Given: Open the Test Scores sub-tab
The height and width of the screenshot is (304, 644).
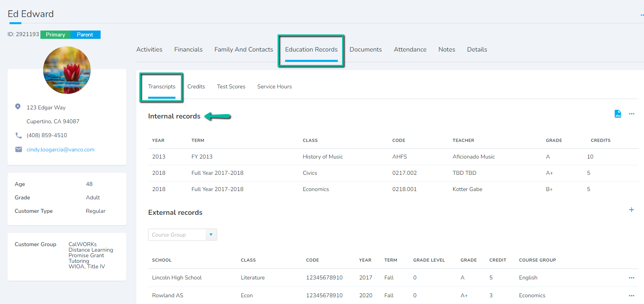Looking at the screenshot, I should pyautogui.click(x=231, y=87).
